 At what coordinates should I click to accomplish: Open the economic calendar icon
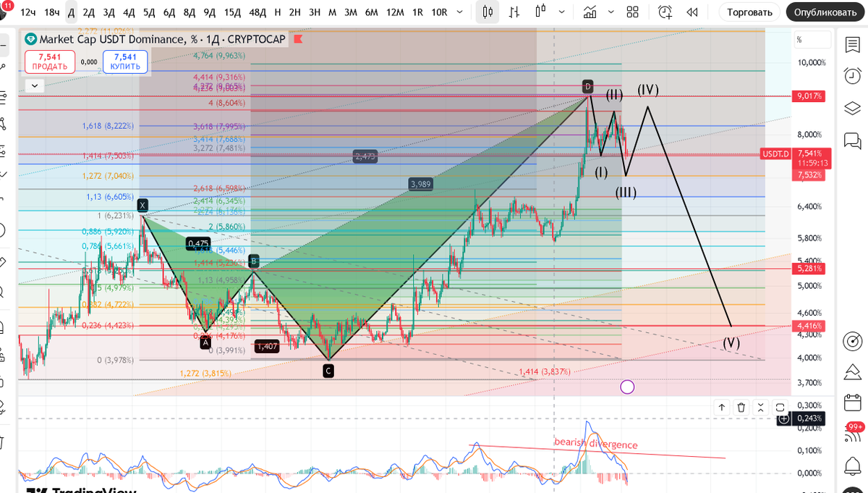click(x=852, y=403)
